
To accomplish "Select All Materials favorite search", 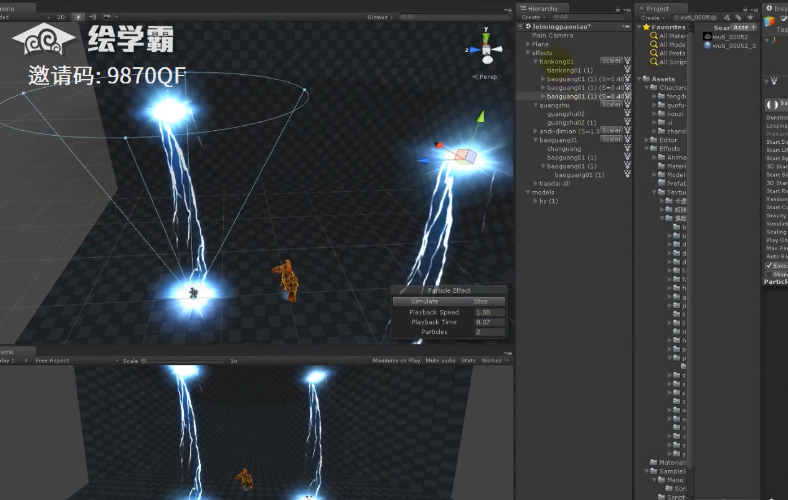I will [668, 36].
